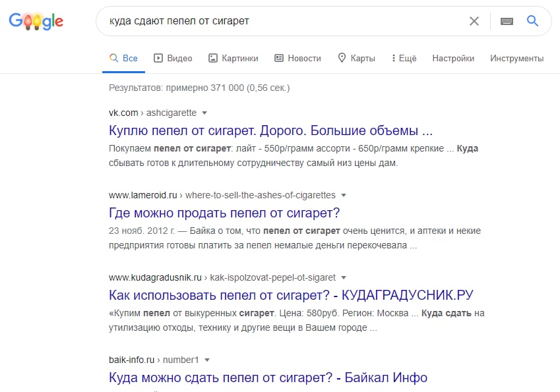Image resolution: width=560 pixels, height=392 pixels.
Task: Click snippet 'Купим пепел от выкуренных сигарет'
Action: pos(296,320)
